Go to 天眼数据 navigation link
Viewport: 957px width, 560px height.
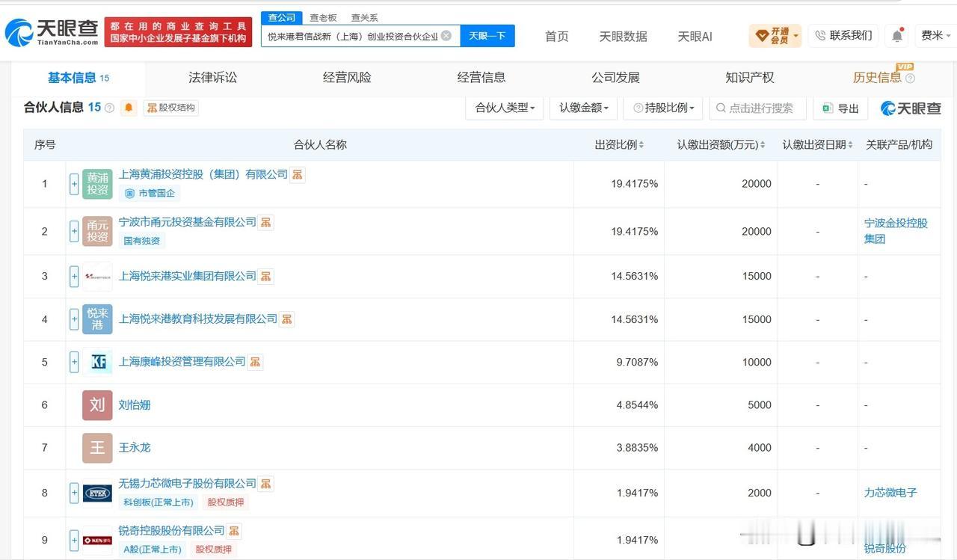tap(623, 36)
